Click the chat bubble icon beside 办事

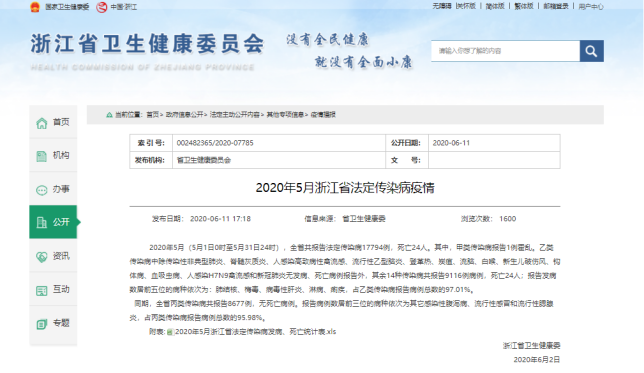[41, 190]
